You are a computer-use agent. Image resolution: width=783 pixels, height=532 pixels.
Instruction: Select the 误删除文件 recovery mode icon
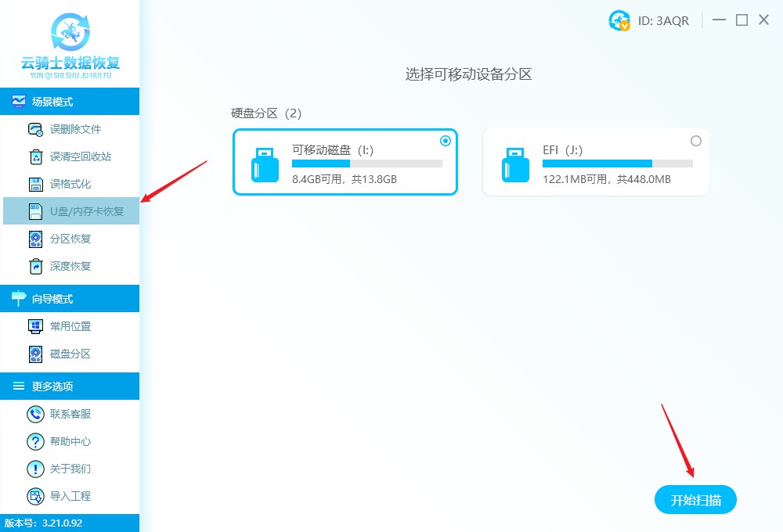click(x=35, y=129)
